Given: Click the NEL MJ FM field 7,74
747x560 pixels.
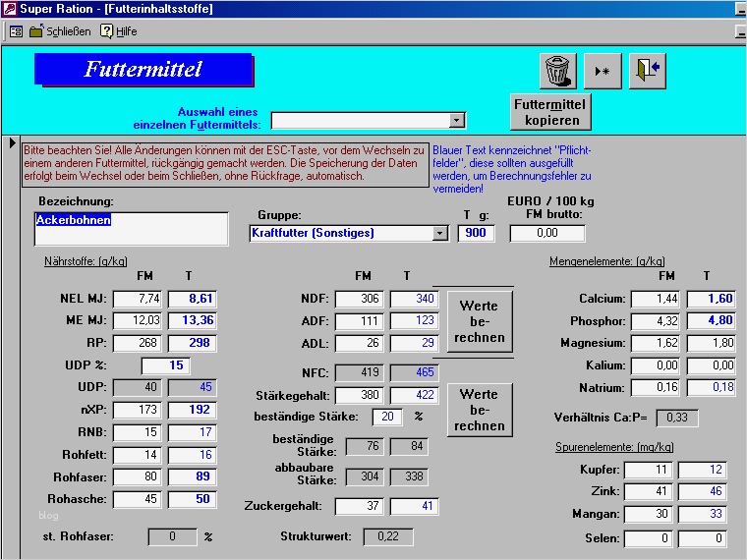Looking at the screenshot, I should [138, 299].
